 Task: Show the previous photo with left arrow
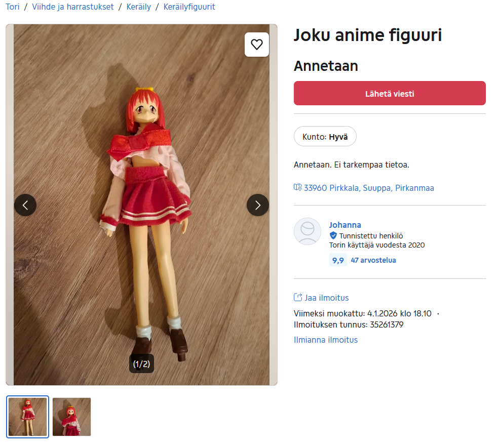25,205
